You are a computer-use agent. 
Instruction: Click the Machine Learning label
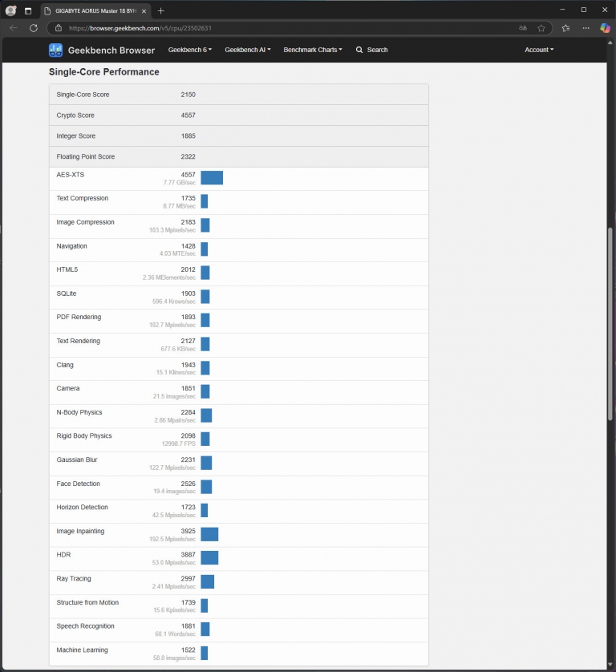pyautogui.click(x=82, y=650)
